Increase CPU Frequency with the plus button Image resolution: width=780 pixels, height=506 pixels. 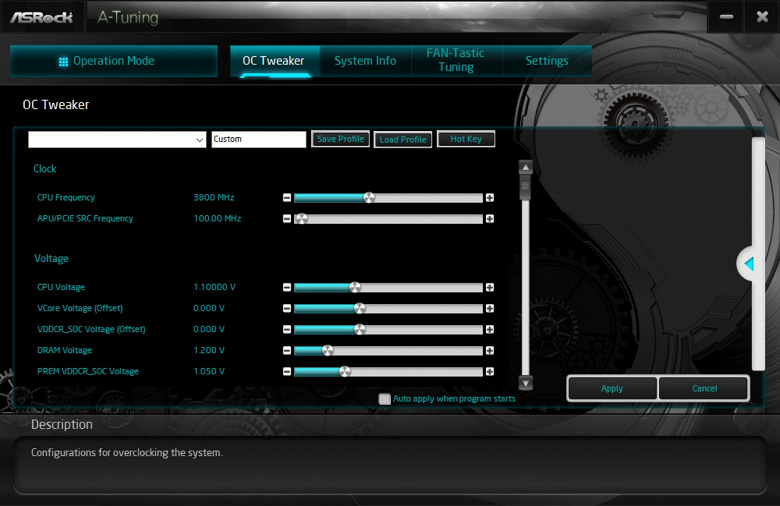490,198
